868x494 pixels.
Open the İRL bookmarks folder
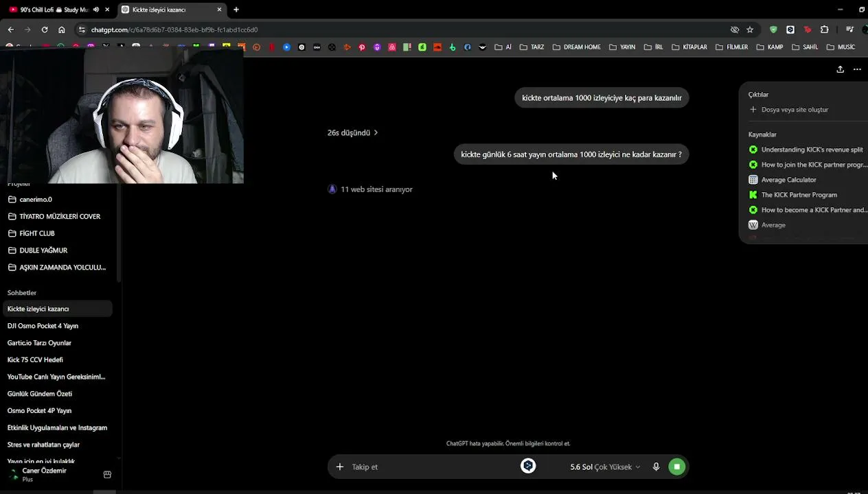[654, 47]
